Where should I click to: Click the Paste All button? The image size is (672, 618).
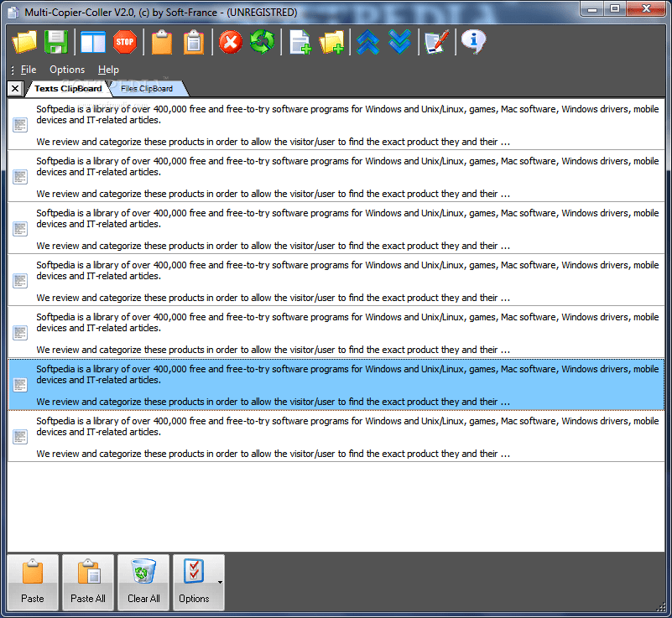tap(88, 583)
